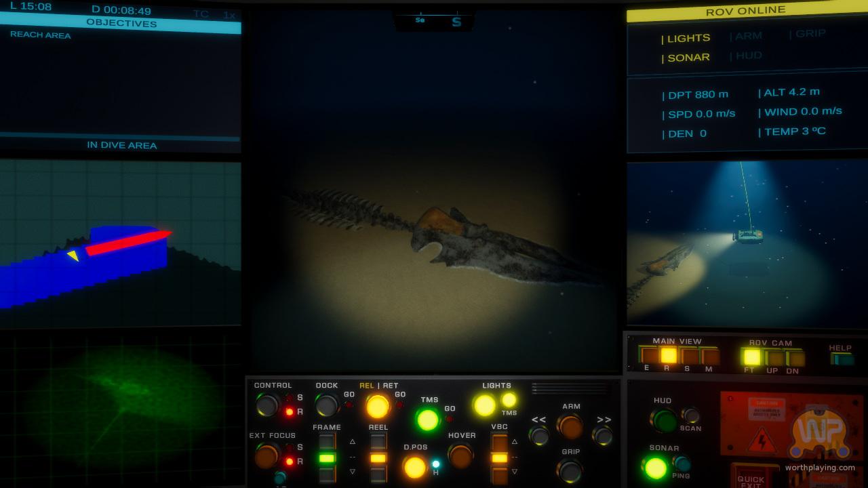This screenshot has width=868, height=488.
Task: Select Main View S button
Action: 689,355
